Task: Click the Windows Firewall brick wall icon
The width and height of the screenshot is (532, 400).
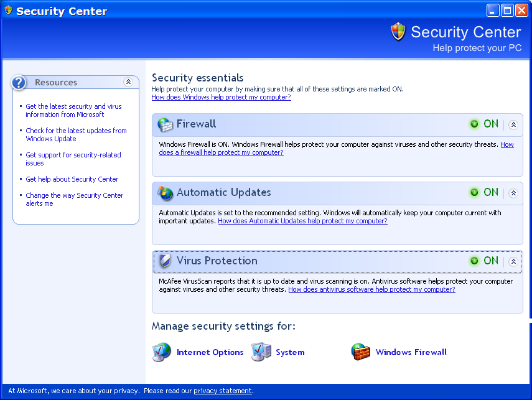Action: click(360, 352)
